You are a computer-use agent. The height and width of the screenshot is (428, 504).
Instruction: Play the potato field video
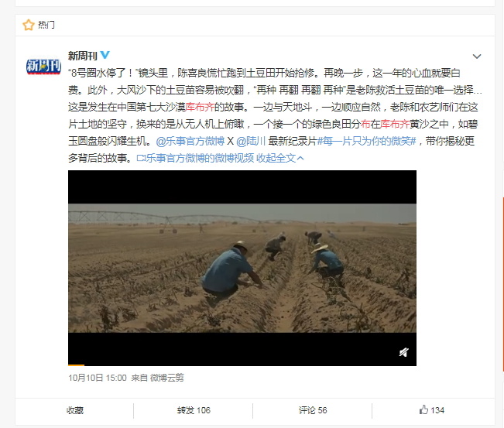tap(242, 268)
